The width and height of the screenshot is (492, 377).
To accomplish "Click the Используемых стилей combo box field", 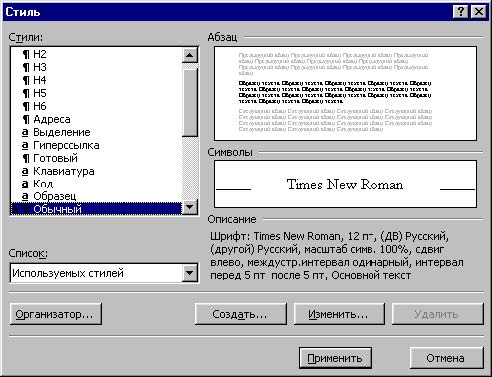I will 104,273.
